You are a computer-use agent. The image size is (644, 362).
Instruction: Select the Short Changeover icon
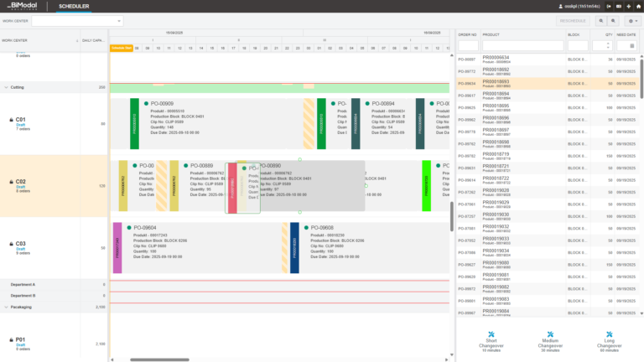click(x=491, y=334)
